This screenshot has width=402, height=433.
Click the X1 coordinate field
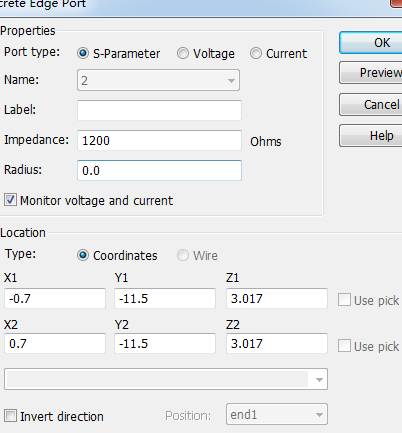[55, 298]
